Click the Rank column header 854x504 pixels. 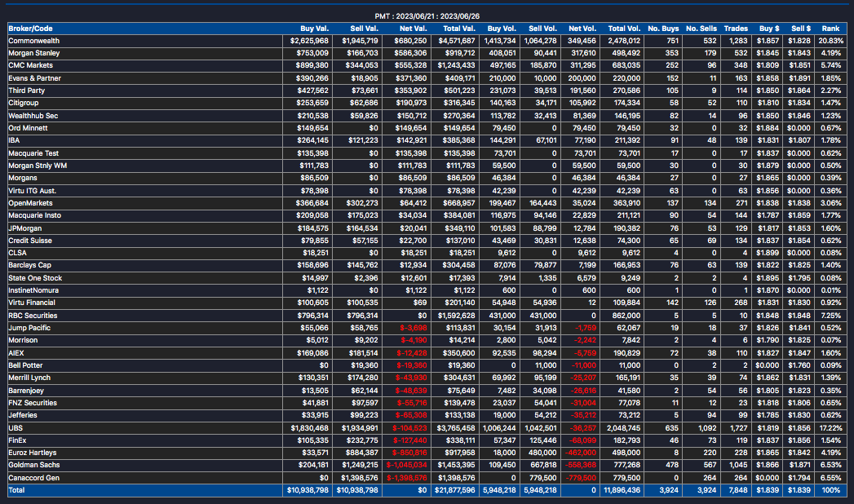point(830,29)
